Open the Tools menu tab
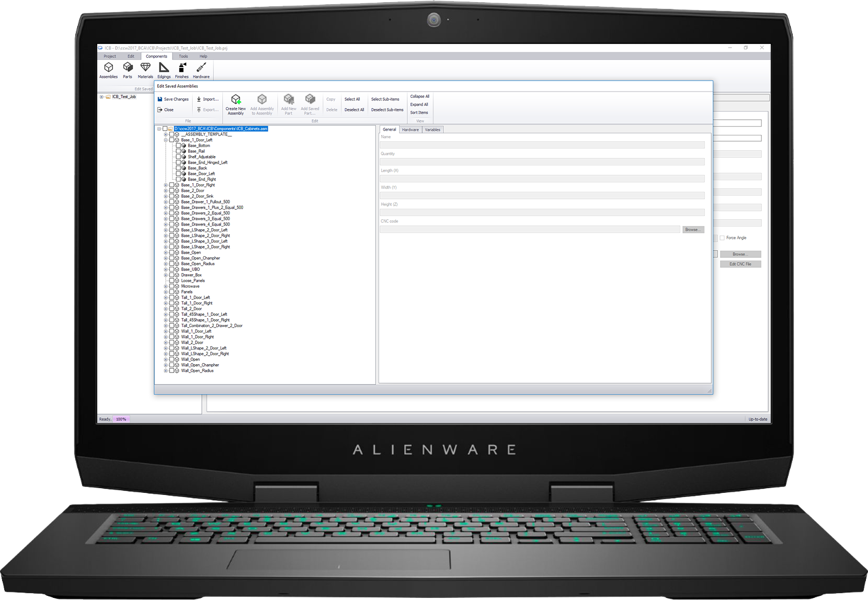Image resolution: width=868 pixels, height=600 pixels. pos(183,56)
